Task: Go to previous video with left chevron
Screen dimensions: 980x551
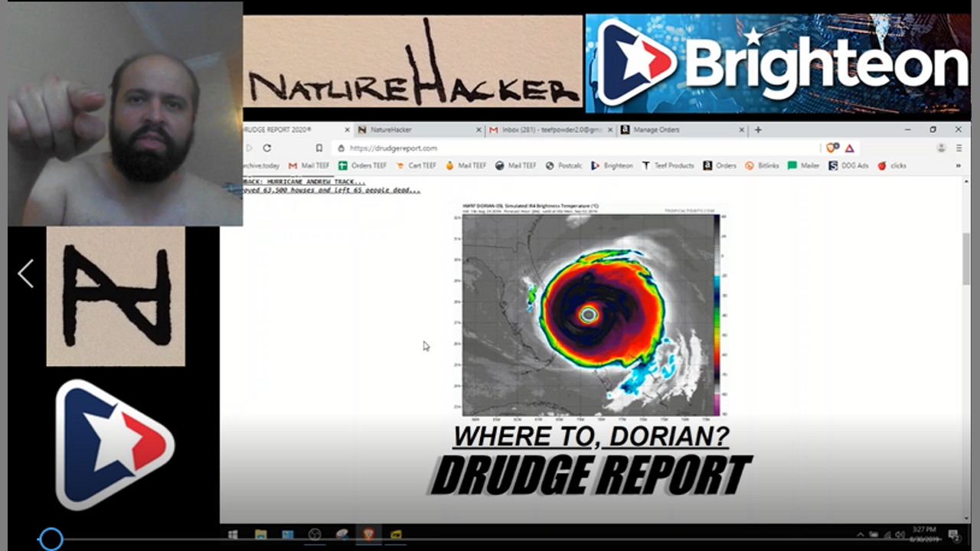Action: [25, 273]
